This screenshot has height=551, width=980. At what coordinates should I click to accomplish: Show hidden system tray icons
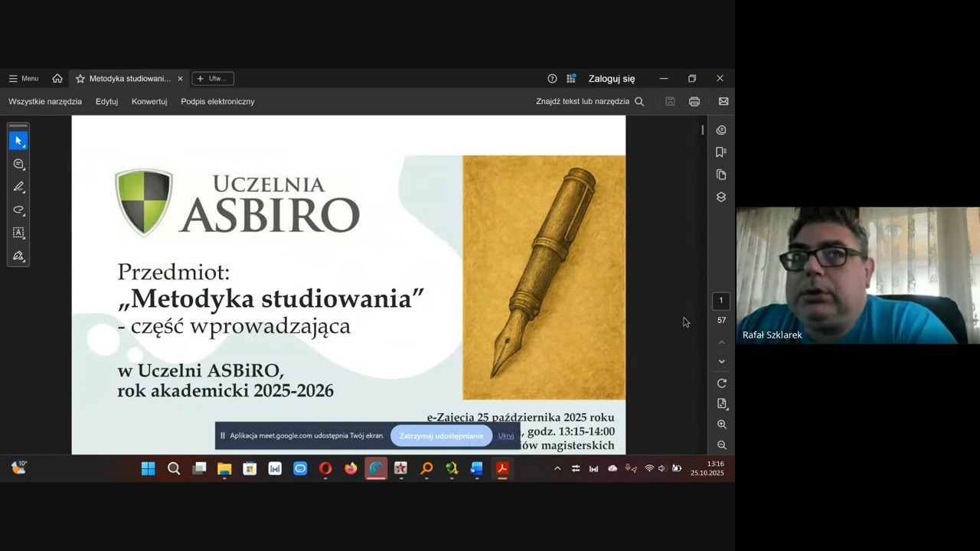(557, 469)
